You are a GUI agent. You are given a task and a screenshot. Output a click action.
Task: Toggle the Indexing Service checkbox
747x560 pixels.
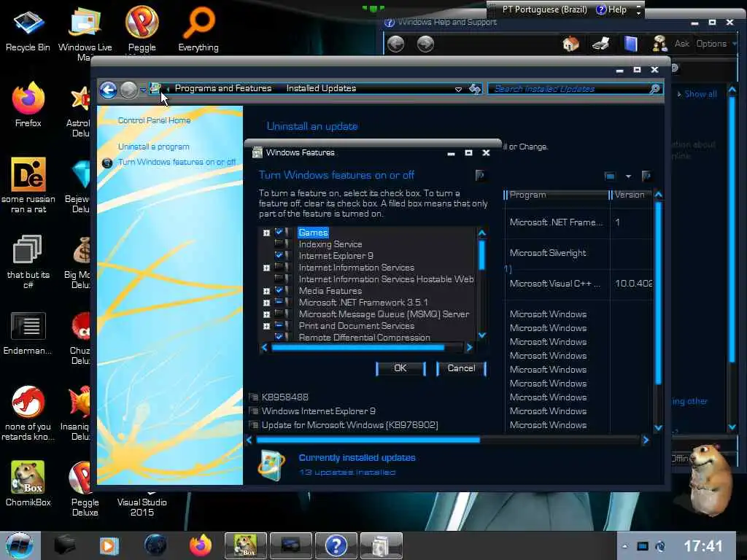tap(279, 244)
